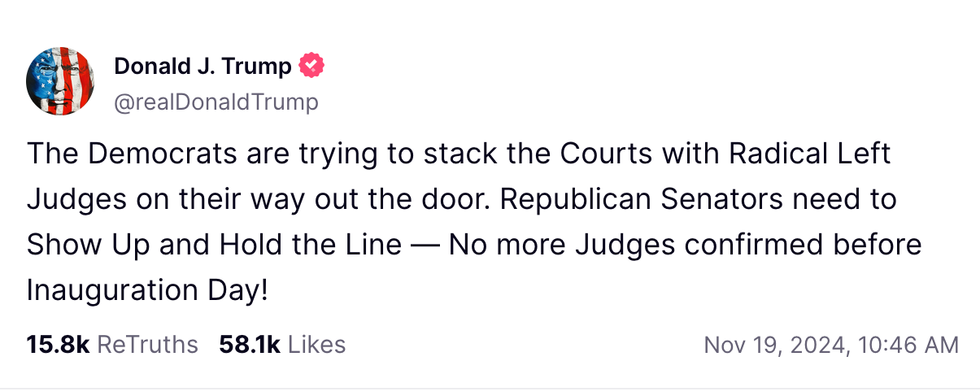View the 58.1k likes count number
Screen dimensions: 980x391
click(250, 345)
